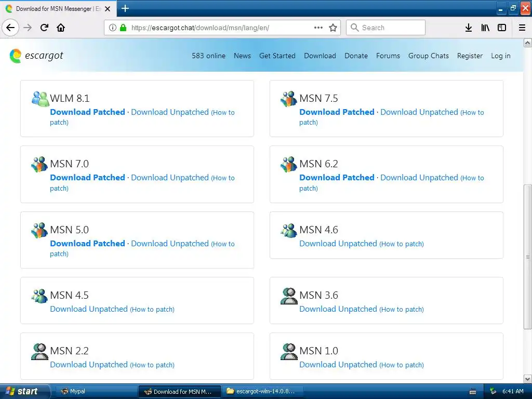
Task: Download Unpatched MSN 5.0
Action: pos(170,243)
